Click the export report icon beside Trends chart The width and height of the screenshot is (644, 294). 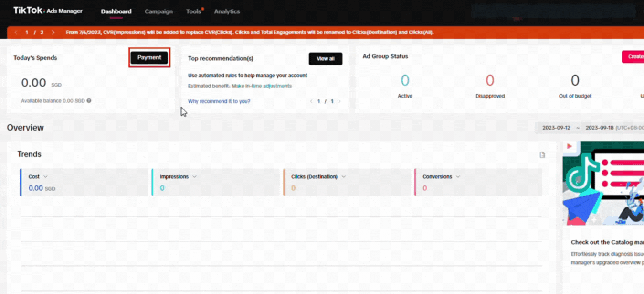click(542, 154)
